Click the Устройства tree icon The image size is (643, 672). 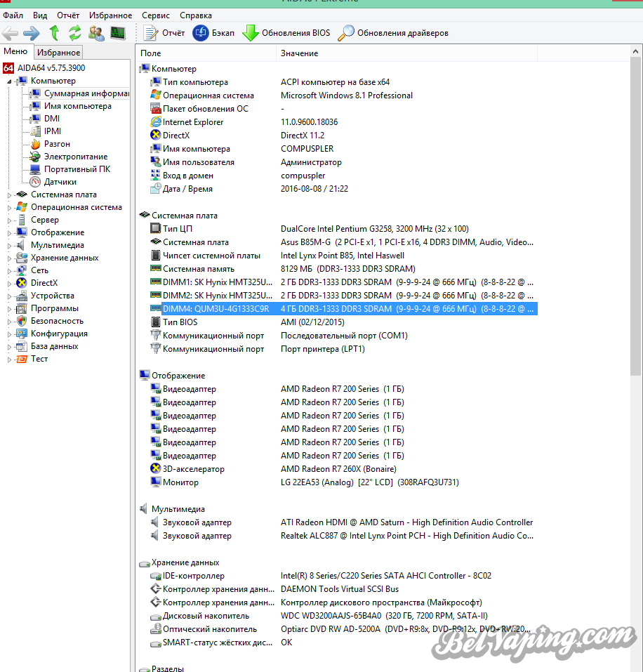coord(22,296)
